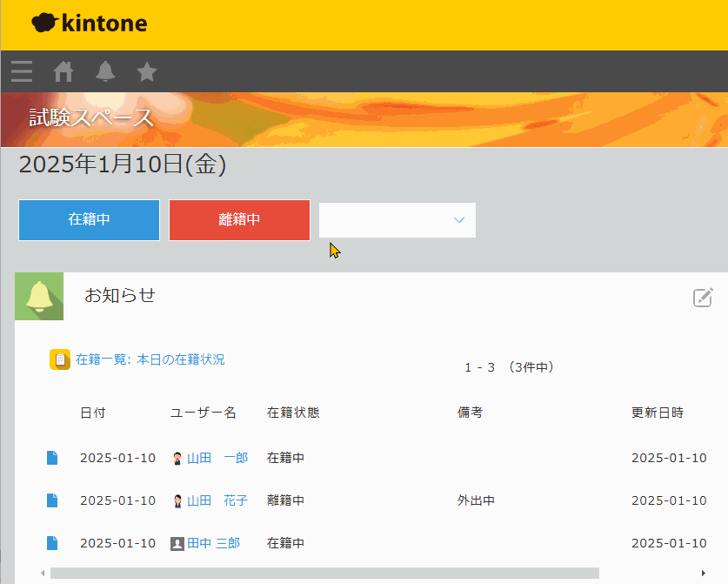
Task: Click 山田 一郎's avatar icon
Action: (177, 459)
